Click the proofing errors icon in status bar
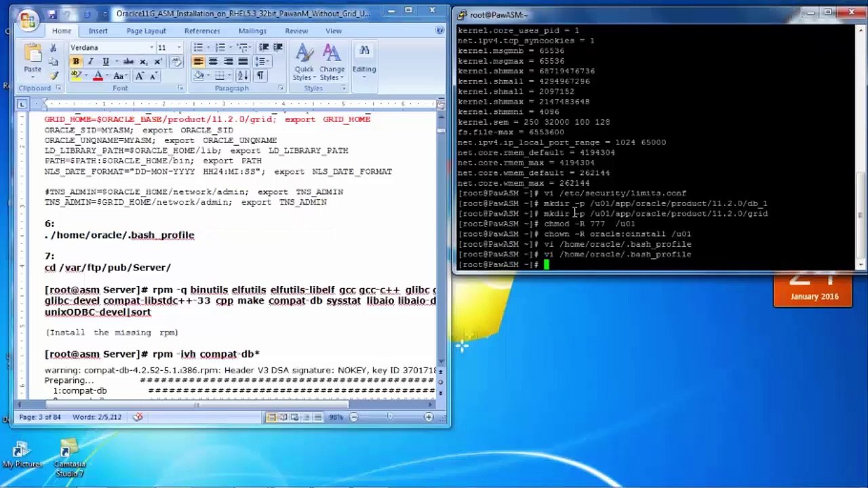The height and width of the screenshot is (488, 868). click(138, 417)
